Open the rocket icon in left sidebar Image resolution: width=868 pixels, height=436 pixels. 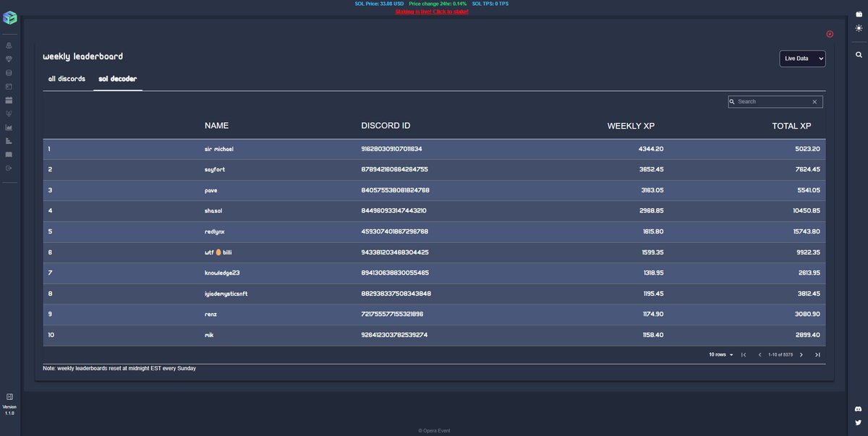click(x=9, y=46)
